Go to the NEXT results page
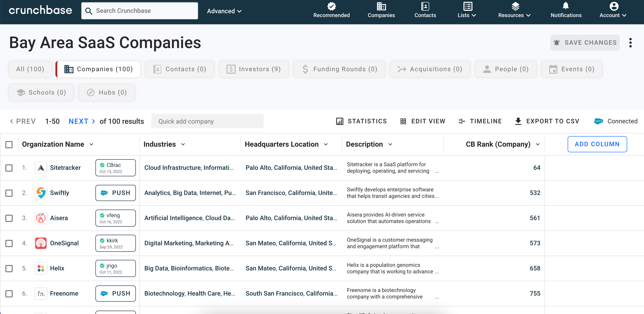 pyautogui.click(x=82, y=121)
